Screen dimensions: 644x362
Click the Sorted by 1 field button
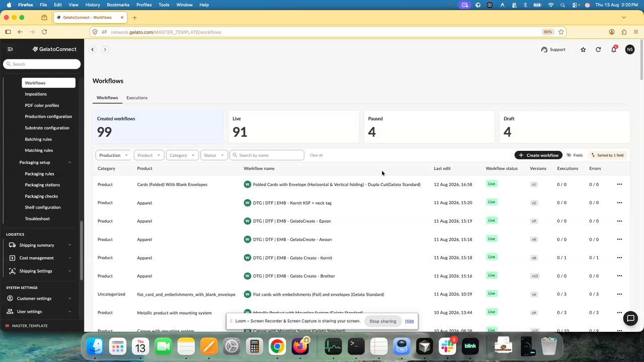pos(607,155)
